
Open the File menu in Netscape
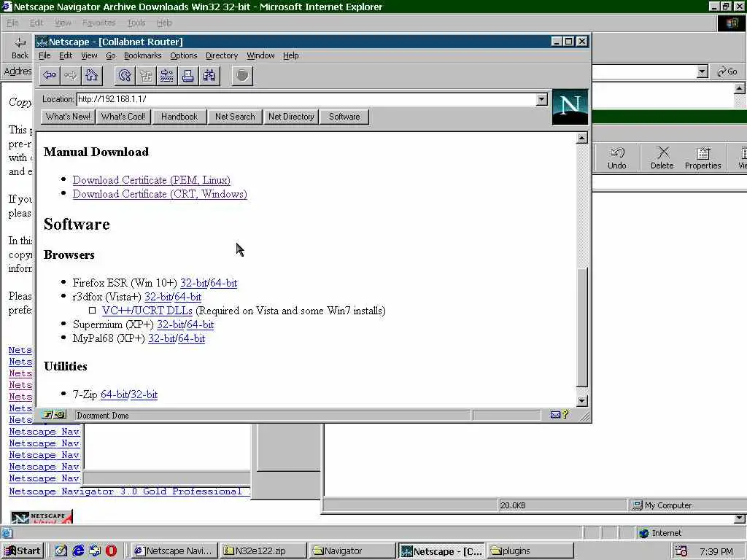pyautogui.click(x=44, y=55)
